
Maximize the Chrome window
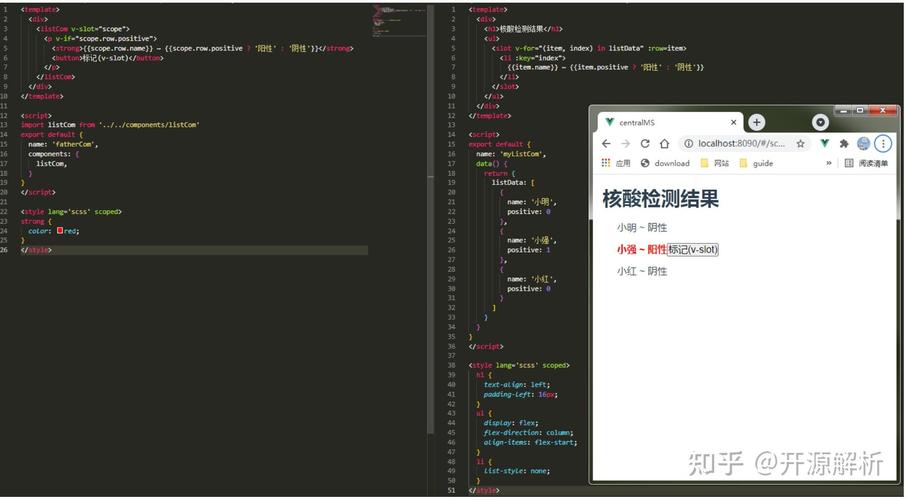[x=860, y=110]
